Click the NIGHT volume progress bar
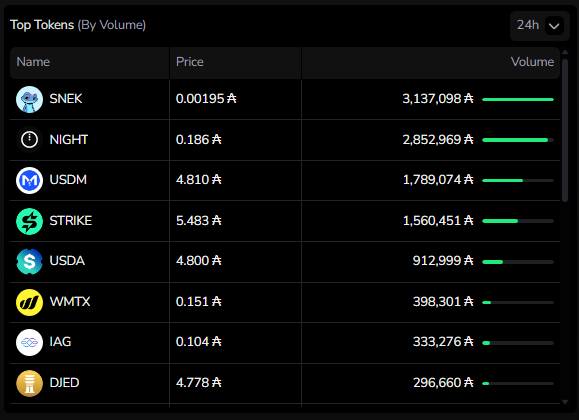This screenshot has height=420, width=579. click(518, 140)
